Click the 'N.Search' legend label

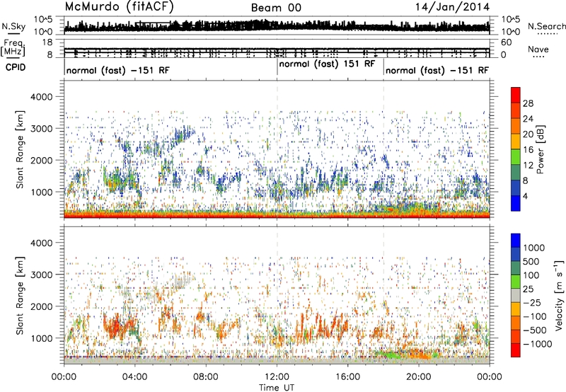pyautogui.click(x=546, y=26)
